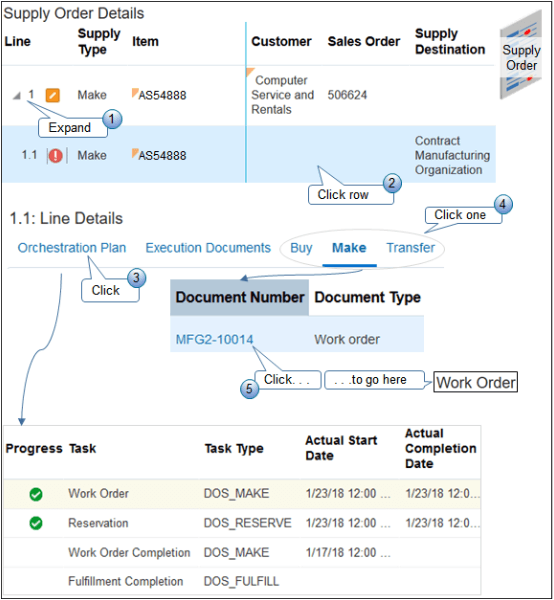Click orange flag beside Computer Service and Rentals

pos(250,72)
